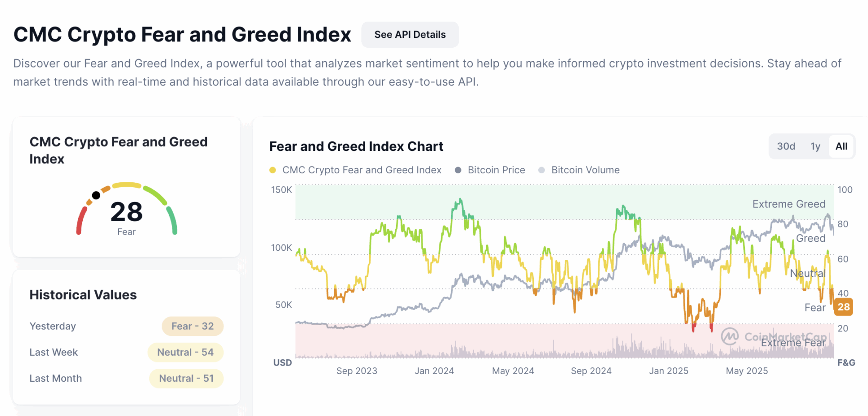This screenshot has width=868, height=416.
Task: Click the dark gray Bitcoin Price legend dot
Action: 458,170
